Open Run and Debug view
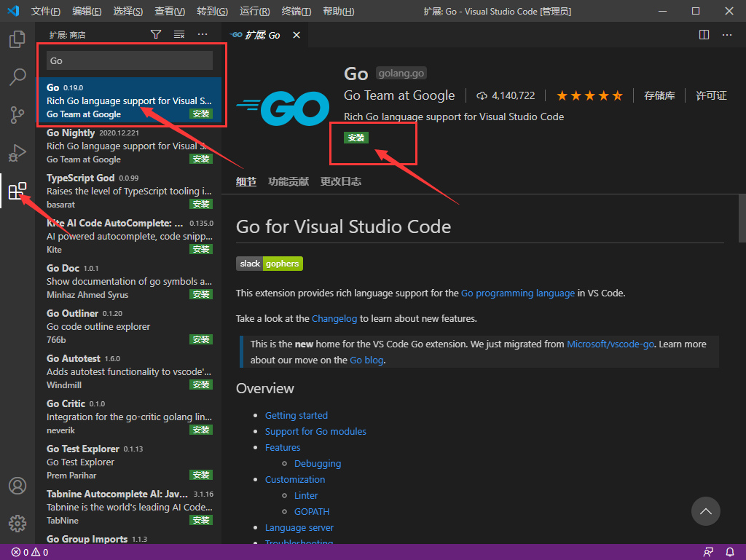Viewport: 746px width, 560px height. (17, 153)
